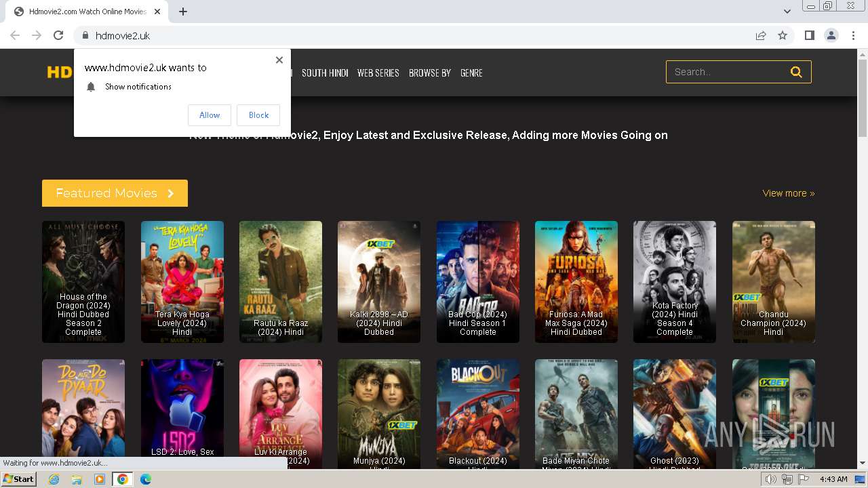Screen dimensions: 868x488
Task: Open Kalki 2898 AD poster
Action: (x=379, y=282)
